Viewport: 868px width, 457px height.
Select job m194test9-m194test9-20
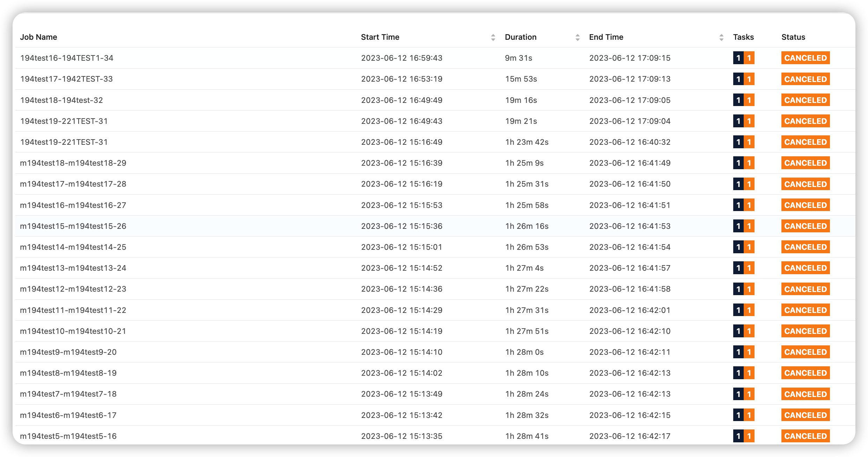coord(68,352)
